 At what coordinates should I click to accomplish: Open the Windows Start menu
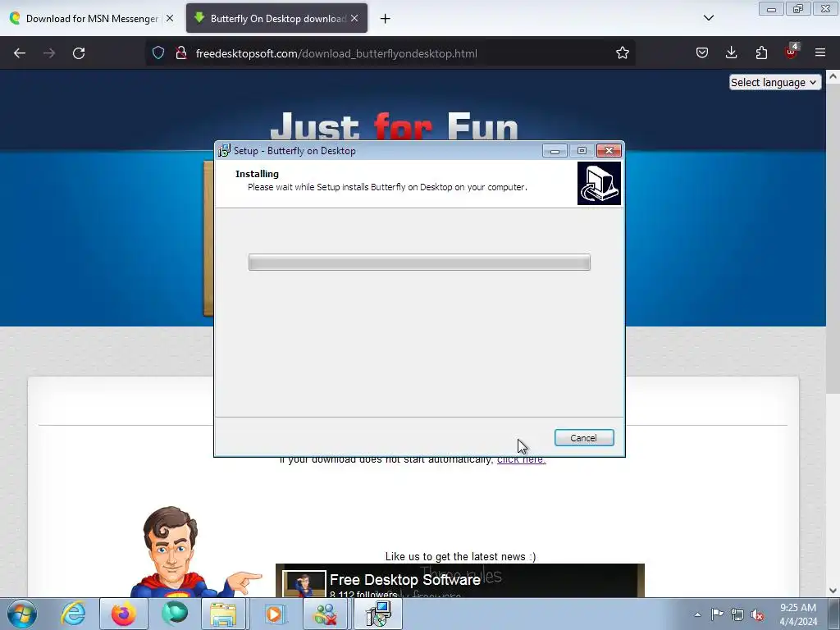(x=22, y=614)
